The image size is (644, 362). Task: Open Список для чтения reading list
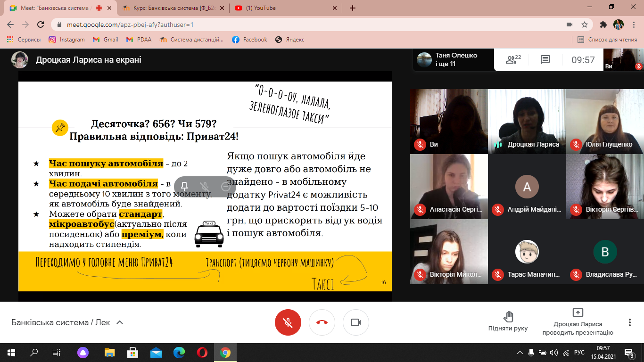tap(608, 40)
